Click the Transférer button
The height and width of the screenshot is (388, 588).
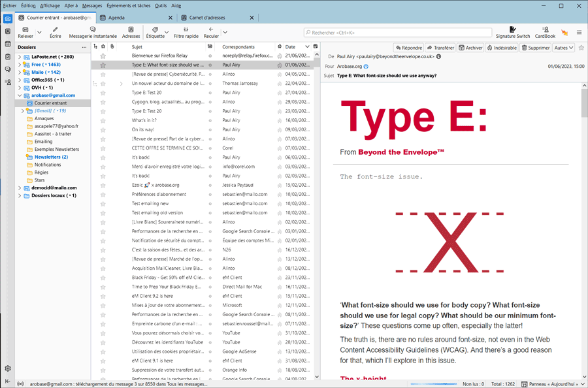440,48
